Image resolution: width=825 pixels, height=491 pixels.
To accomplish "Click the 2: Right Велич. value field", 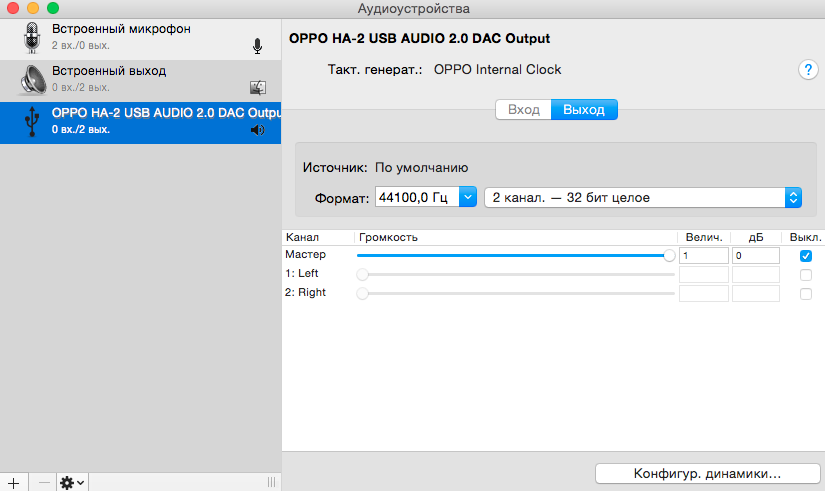I will pos(703,293).
